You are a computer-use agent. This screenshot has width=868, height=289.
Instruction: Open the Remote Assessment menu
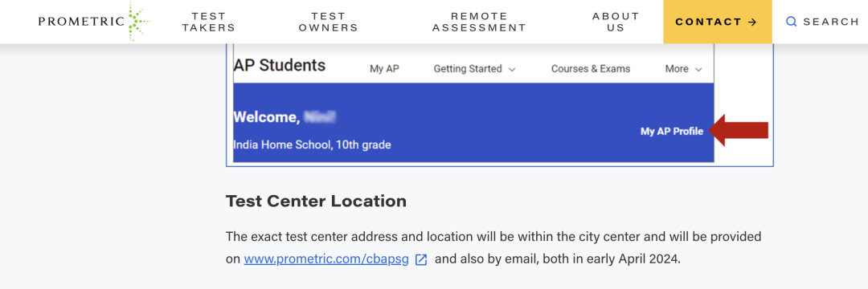pos(479,22)
